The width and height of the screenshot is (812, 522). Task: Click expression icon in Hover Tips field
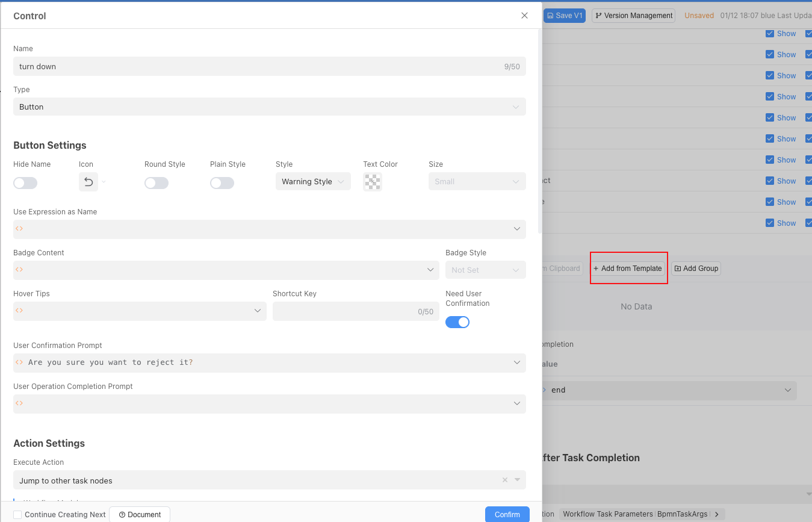pyautogui.click(x=19, y=311)
